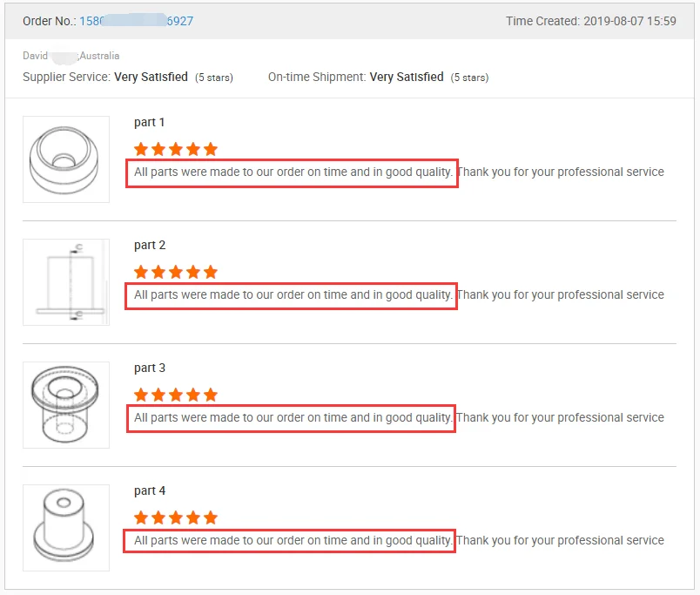Click the highlighted review text for part 1
The height and width of the screenshot is (595, 700).
coord(293,172)
